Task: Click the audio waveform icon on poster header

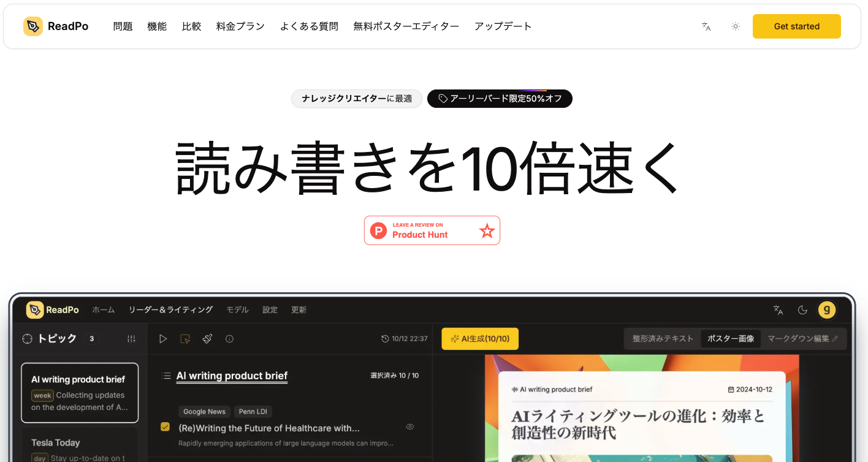Action: coord(515,390)
